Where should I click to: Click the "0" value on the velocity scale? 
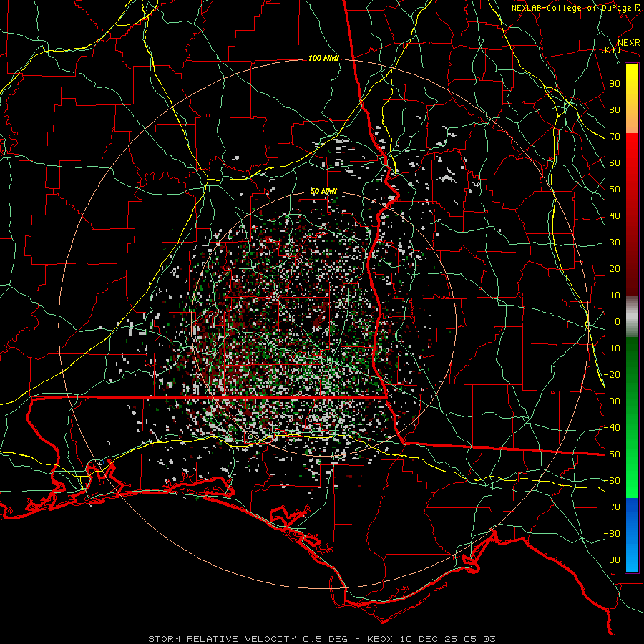pos(618,322)
